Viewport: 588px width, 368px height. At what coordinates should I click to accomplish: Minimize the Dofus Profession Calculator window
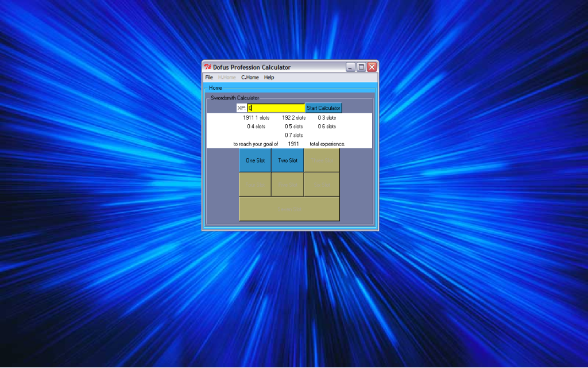[350, 67]
